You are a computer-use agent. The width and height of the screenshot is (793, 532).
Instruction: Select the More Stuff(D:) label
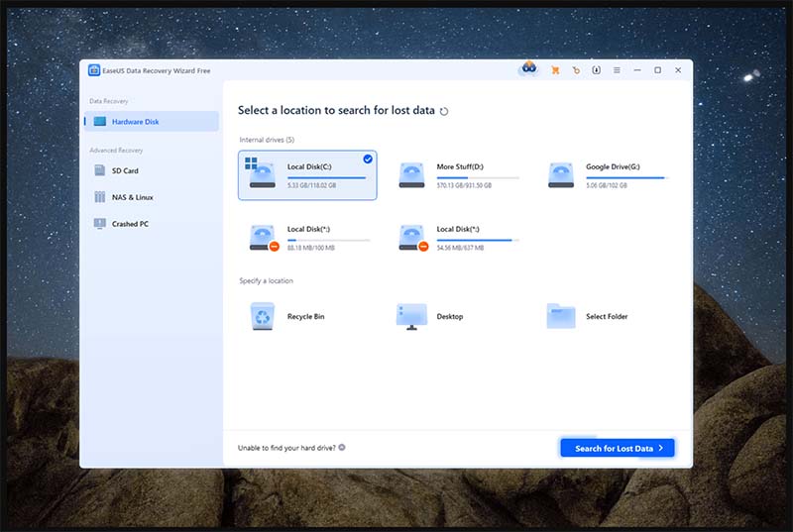coord(460,166)
